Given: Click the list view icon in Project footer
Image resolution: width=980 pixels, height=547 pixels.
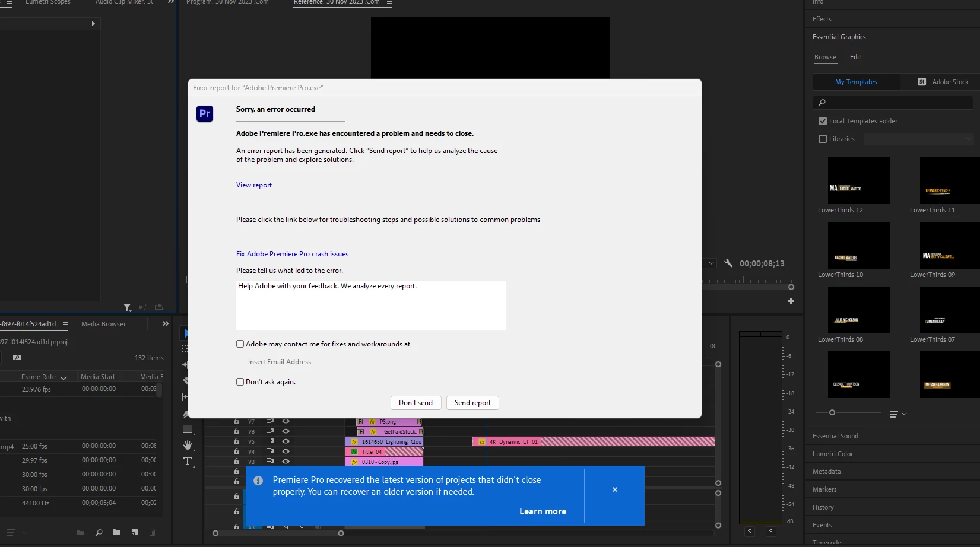Looking at the screenshot, I should click(x=11, y=533).
